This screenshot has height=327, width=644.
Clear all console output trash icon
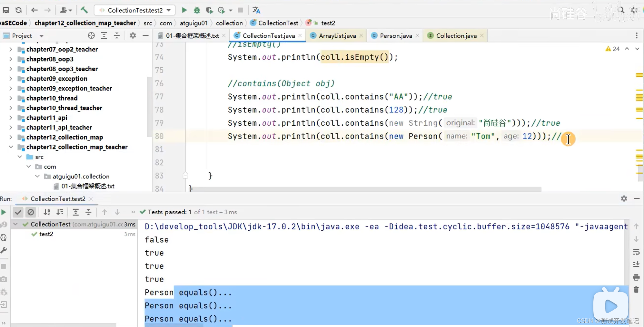(636, 290)
